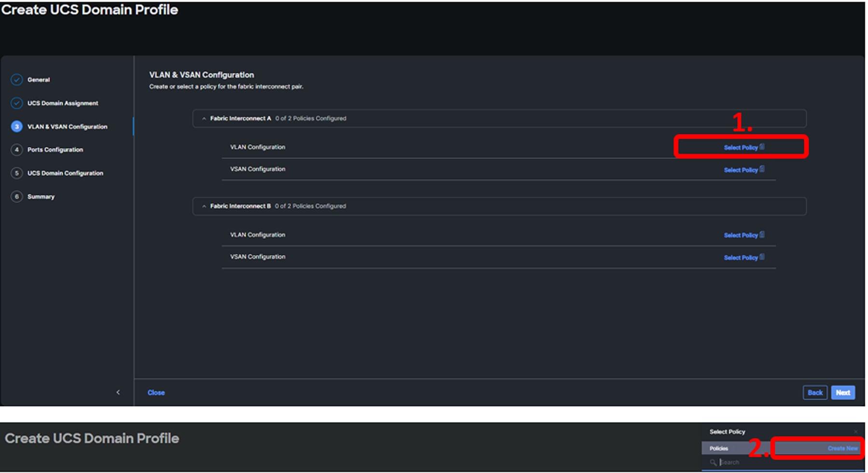Proceed with the Next button

(x=843, y=392)
